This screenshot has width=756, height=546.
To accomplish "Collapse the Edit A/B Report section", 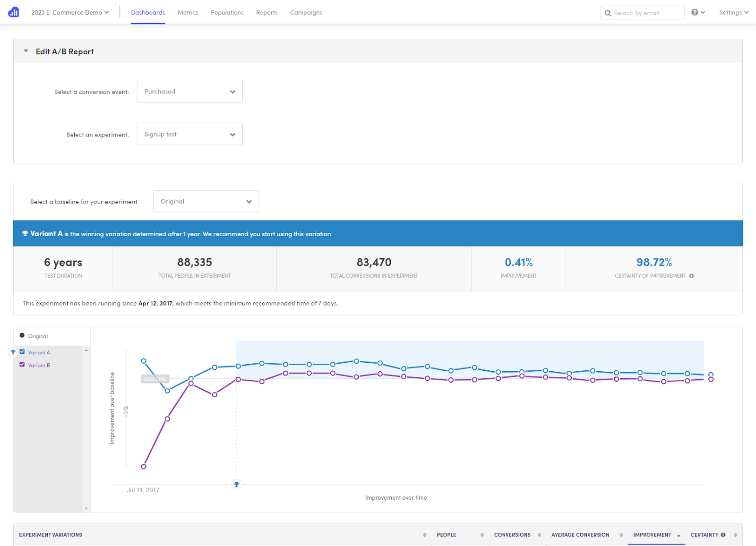I will (x=26, y=51).
